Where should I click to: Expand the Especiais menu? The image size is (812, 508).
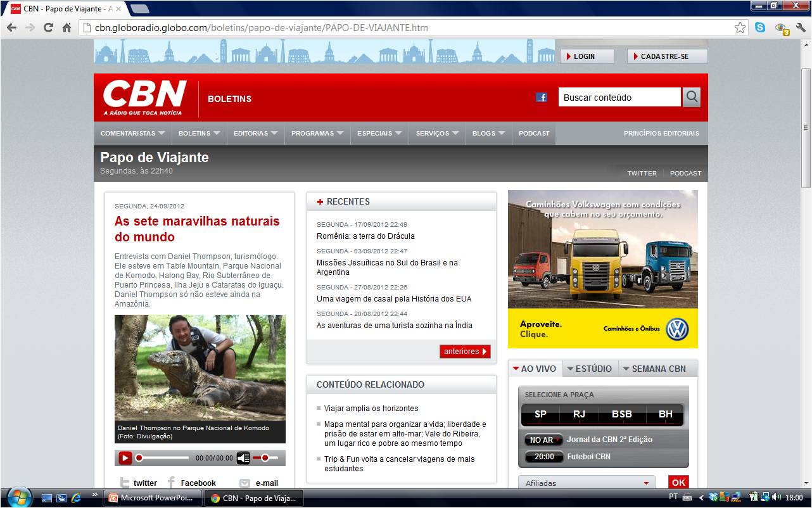pyautogui.click(x=379, y=134)
